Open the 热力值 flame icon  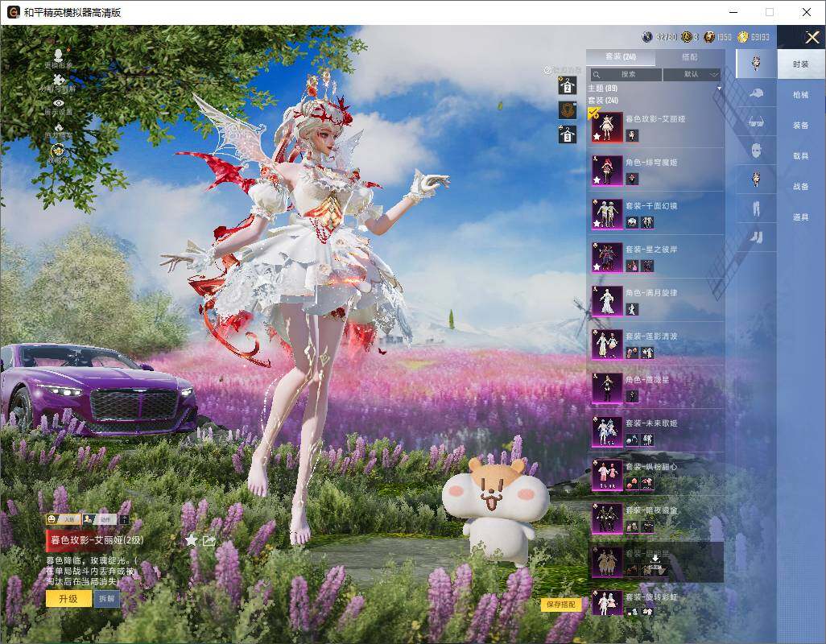(x=59, y=127)
